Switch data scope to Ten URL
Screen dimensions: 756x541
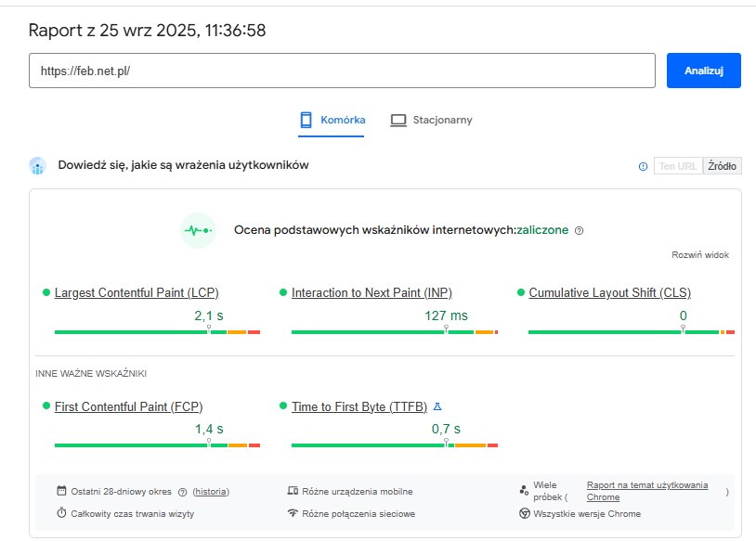point(678,166)
